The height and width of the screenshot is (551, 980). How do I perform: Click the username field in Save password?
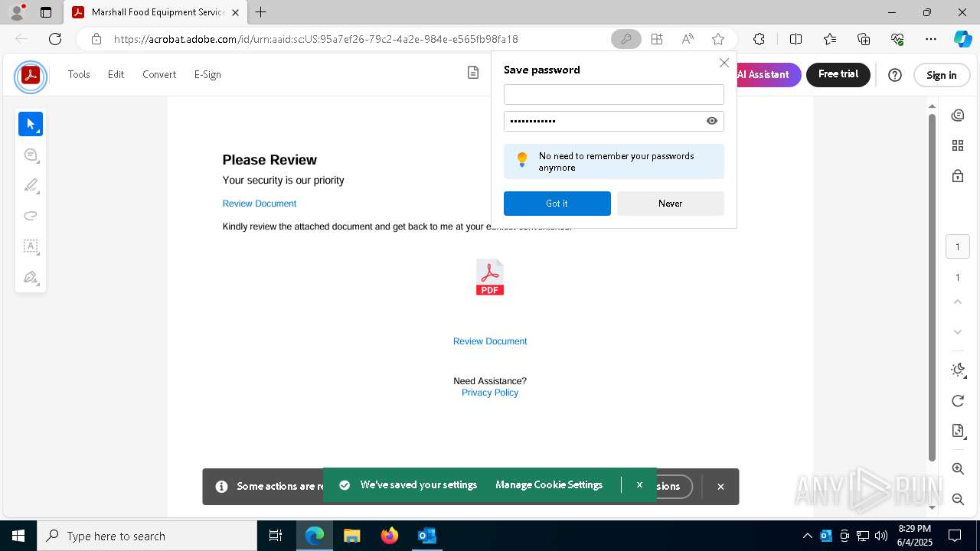click(x=614, y=94)
